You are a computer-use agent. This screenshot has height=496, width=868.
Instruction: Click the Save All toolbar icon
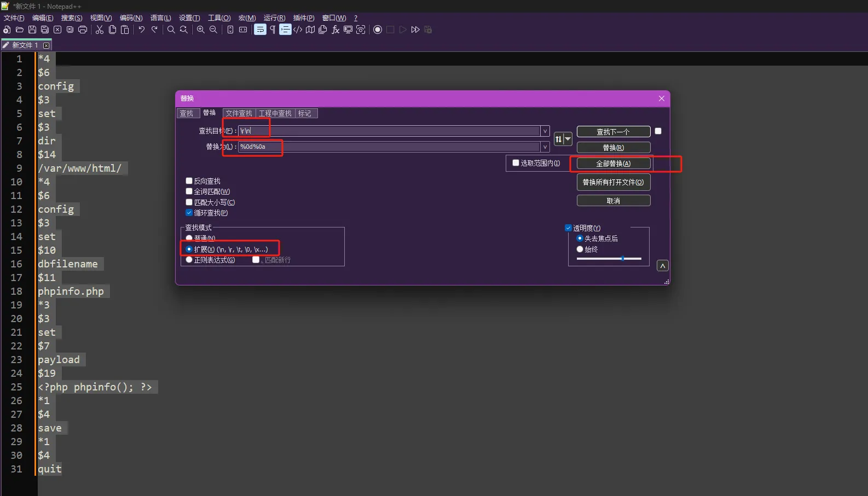[x=45, y=30]
